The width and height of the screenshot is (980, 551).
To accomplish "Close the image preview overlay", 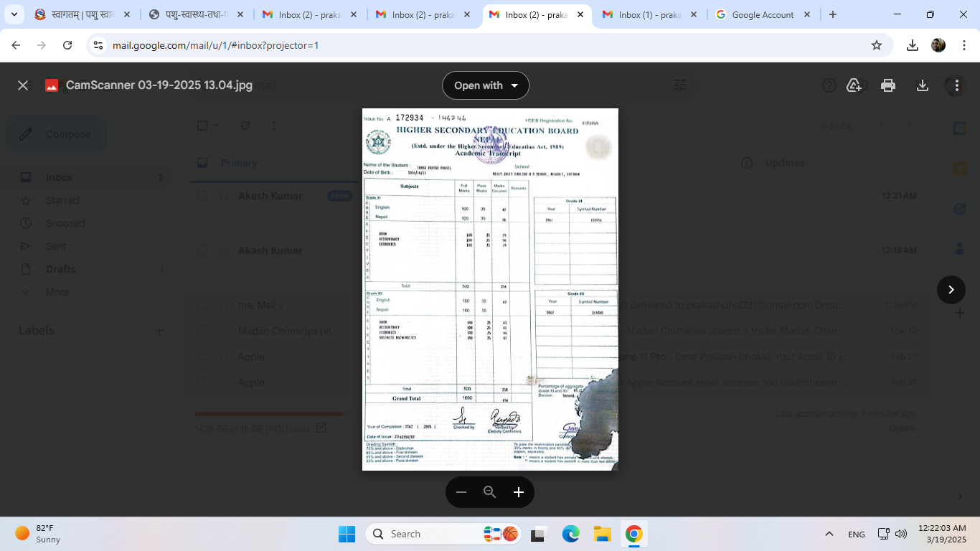I will 23,85.
